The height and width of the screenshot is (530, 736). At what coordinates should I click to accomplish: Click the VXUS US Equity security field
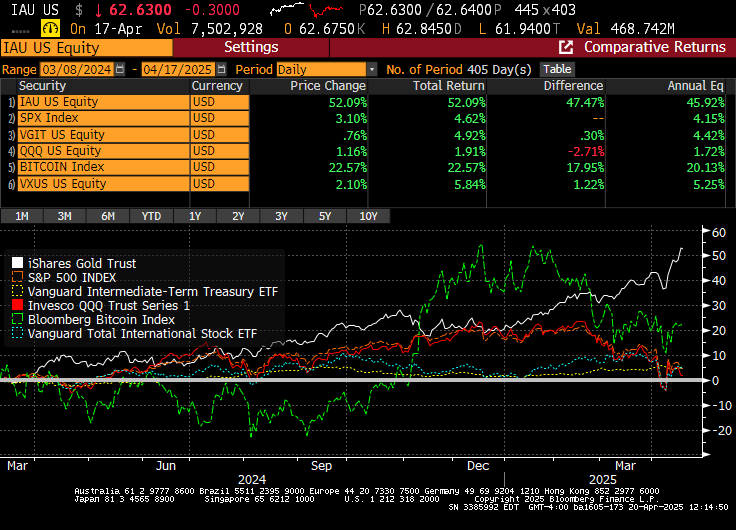point(103,184)
